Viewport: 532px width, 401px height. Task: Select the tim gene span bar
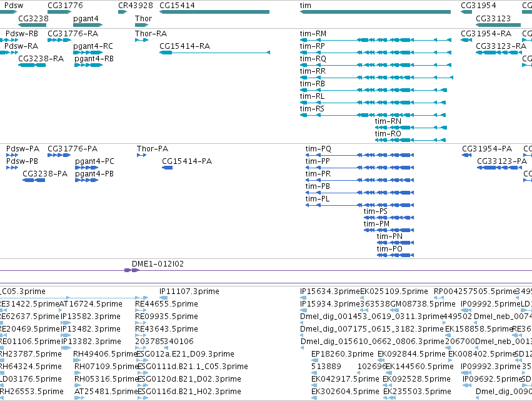click(x=375, y=13)
